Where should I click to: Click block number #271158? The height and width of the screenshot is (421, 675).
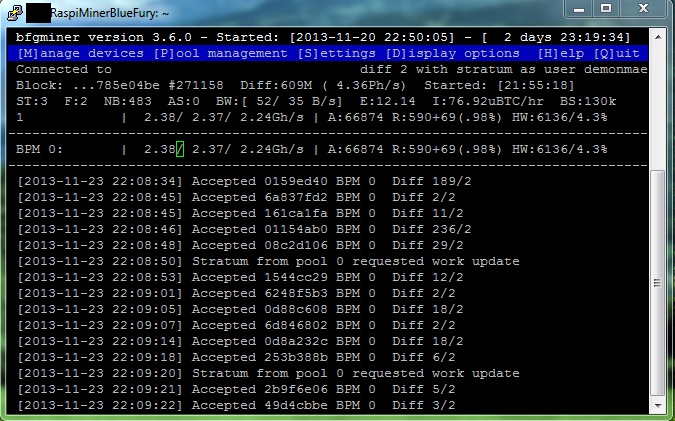196,85
